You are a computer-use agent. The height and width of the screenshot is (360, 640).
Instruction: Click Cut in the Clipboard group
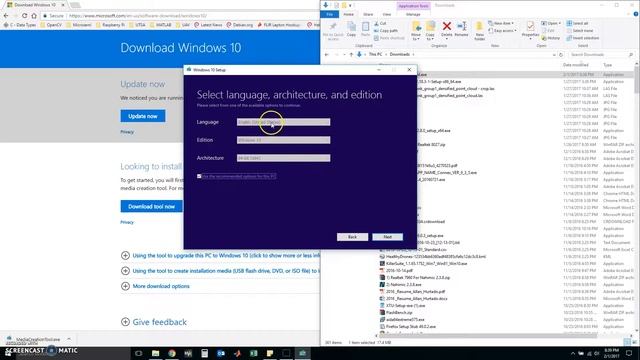[380, 24]
